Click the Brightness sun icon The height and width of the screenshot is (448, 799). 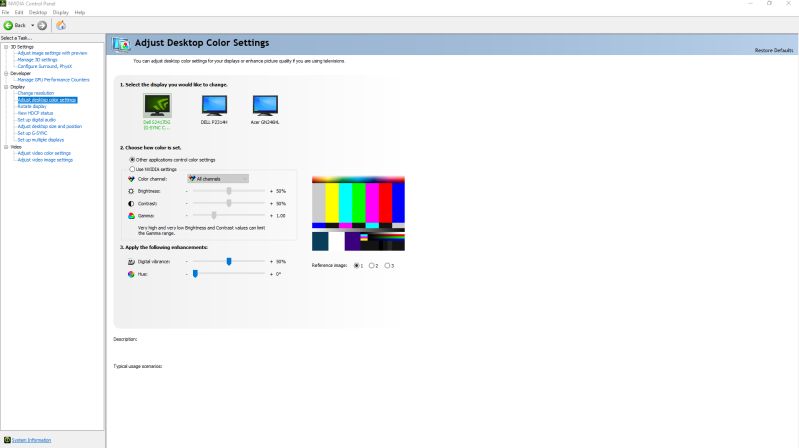(131, 191)
